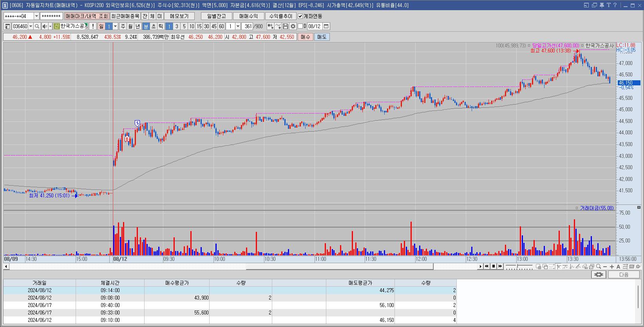The height and width of the screenshot is (327, 644).
Task: Open the minute interval dropdown before 361
Action: pyautogui.click(x=238, y=26)
